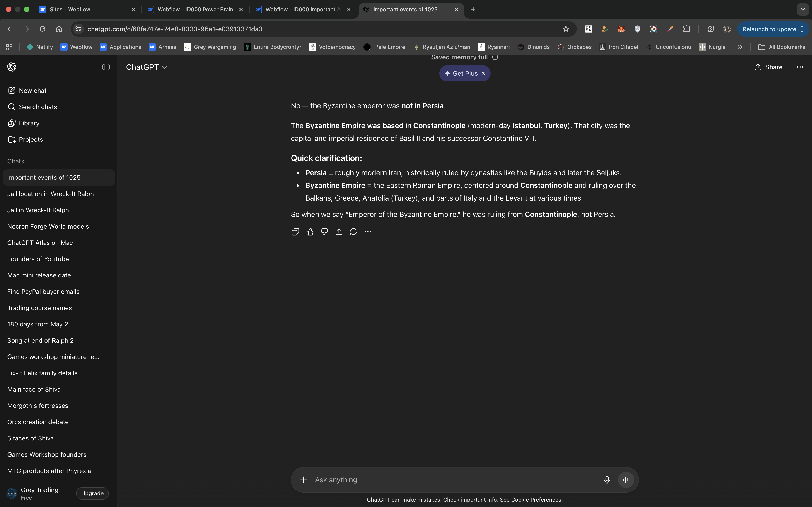
Task: Copy the ChatGPT response text
Action: pos(295,232)
